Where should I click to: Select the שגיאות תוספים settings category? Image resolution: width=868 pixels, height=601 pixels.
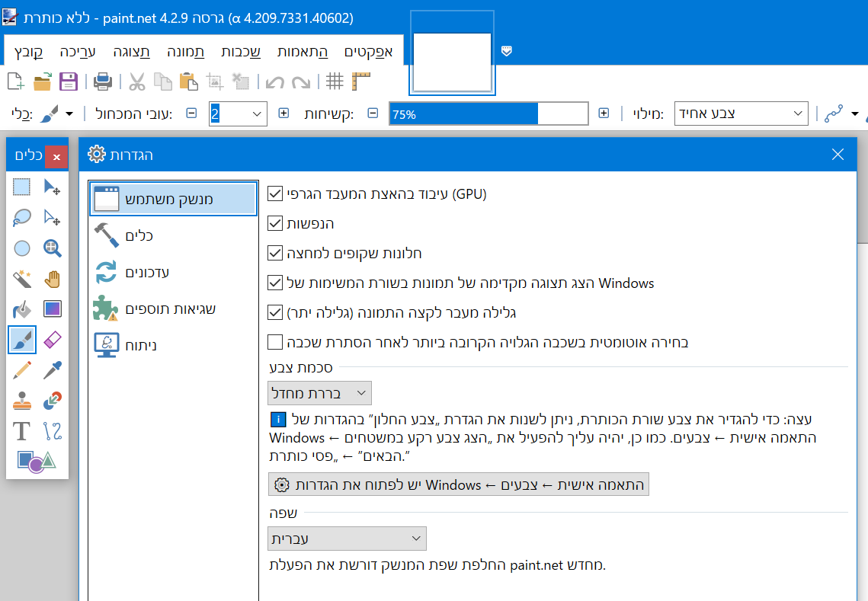point(173,308)
